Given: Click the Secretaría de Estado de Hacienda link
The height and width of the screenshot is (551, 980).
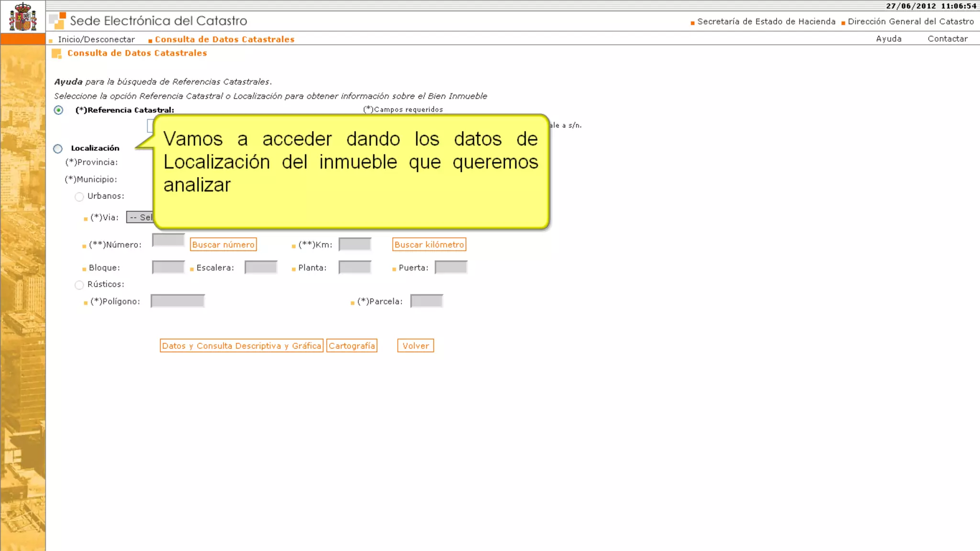Looking at the screenshot, I should pyautogui.click(x=766, y=22).
